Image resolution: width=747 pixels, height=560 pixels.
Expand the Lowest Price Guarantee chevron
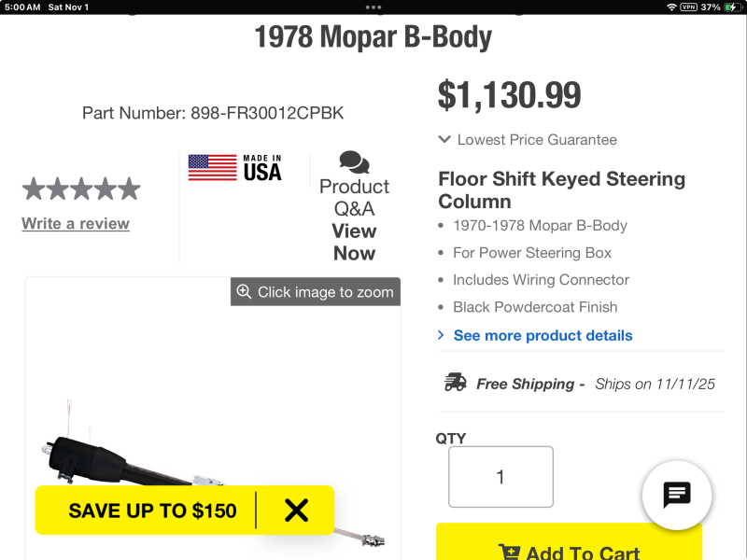point(445,140)
